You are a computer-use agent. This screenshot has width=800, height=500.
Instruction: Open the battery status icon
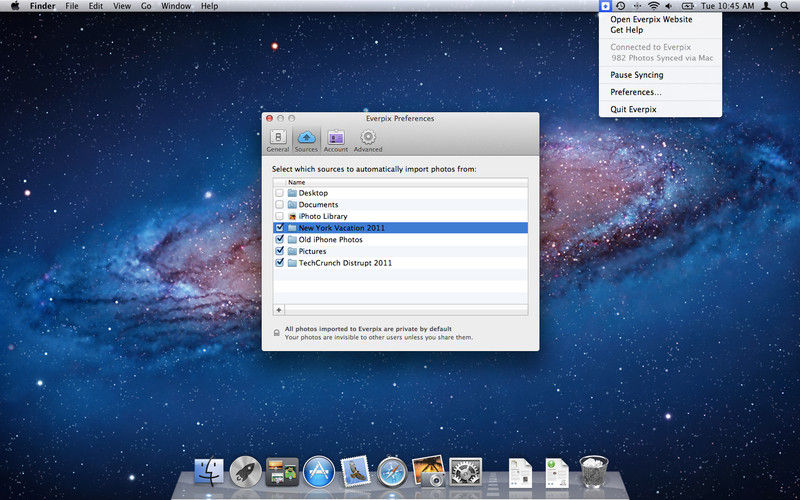pos(688,6)
